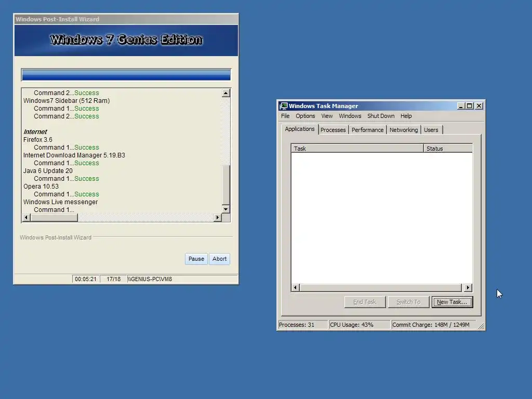Click the Switch To button
The image size is (532, 399).
408,302
